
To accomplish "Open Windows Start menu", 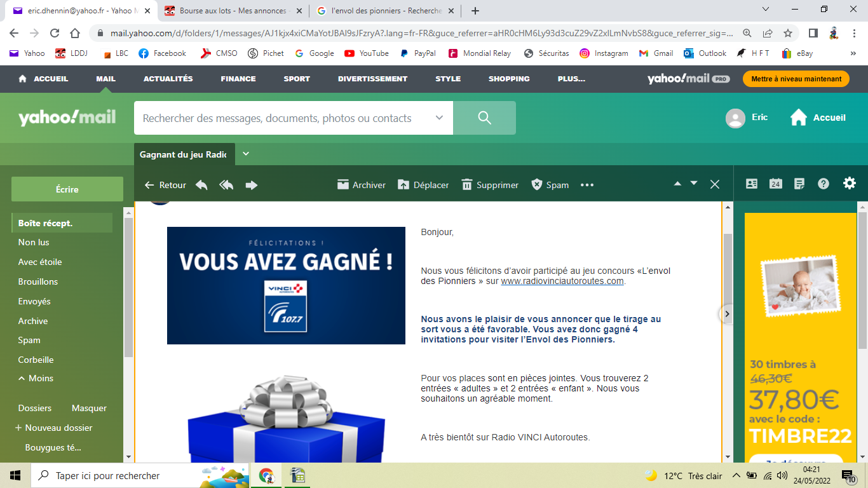I will coord(15,475).
